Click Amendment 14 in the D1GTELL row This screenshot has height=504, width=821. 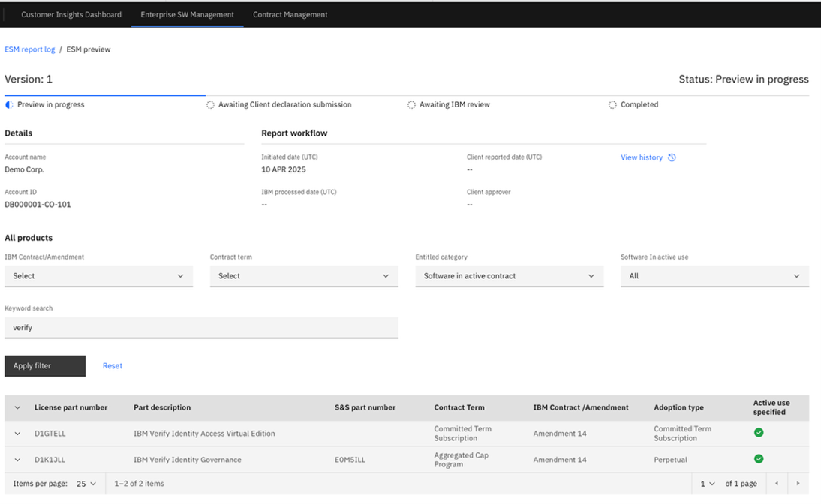[560, 433]
